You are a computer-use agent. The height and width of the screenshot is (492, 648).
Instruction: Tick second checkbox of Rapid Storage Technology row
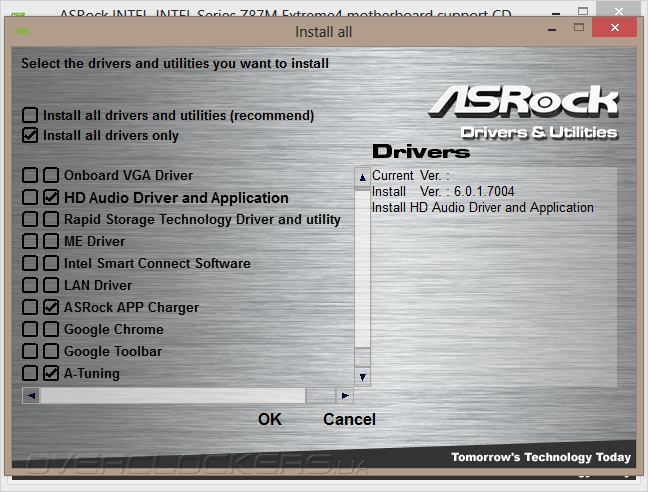pos(51,219)
